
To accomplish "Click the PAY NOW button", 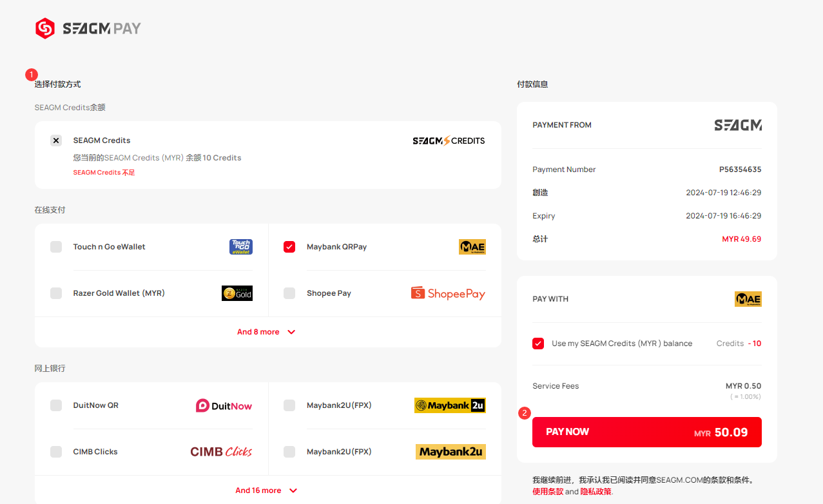I will (x=647, y=432).
